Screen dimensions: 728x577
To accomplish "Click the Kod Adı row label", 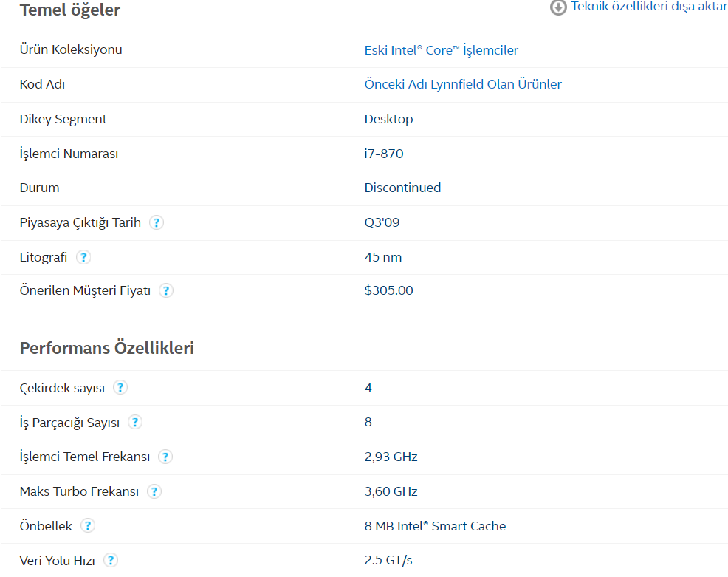I will 42,84.
